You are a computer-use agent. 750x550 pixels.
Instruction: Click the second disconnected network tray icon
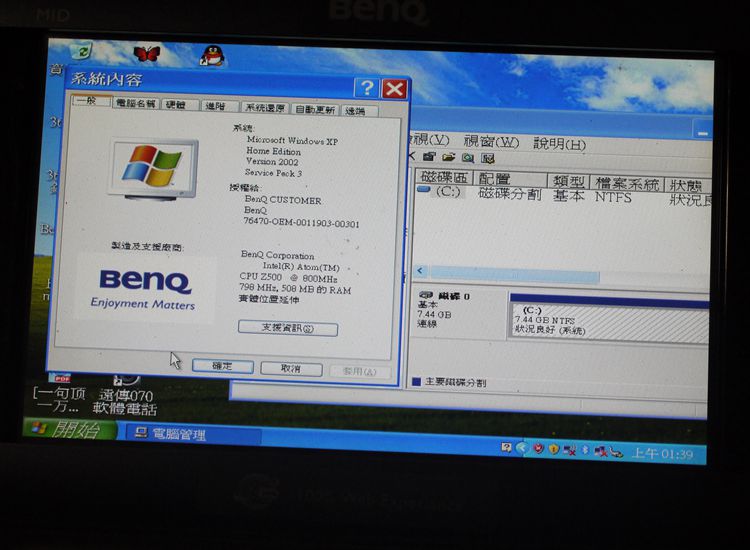click(x=600, y=451)
